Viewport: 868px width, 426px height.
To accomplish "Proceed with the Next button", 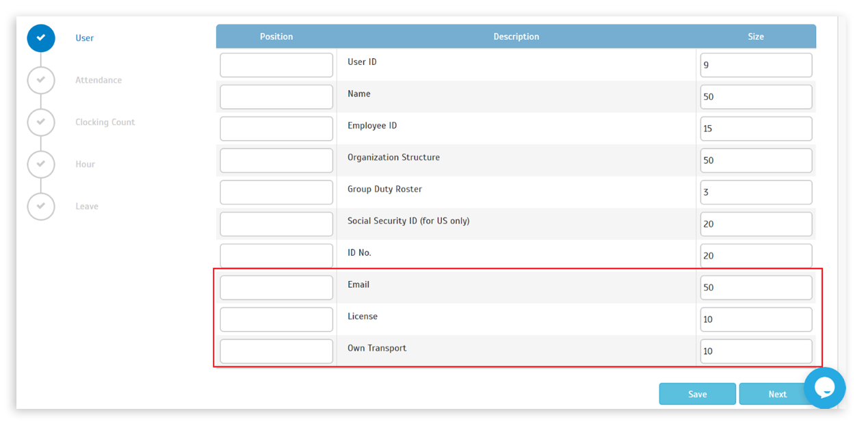I will (x=778, y=394).
